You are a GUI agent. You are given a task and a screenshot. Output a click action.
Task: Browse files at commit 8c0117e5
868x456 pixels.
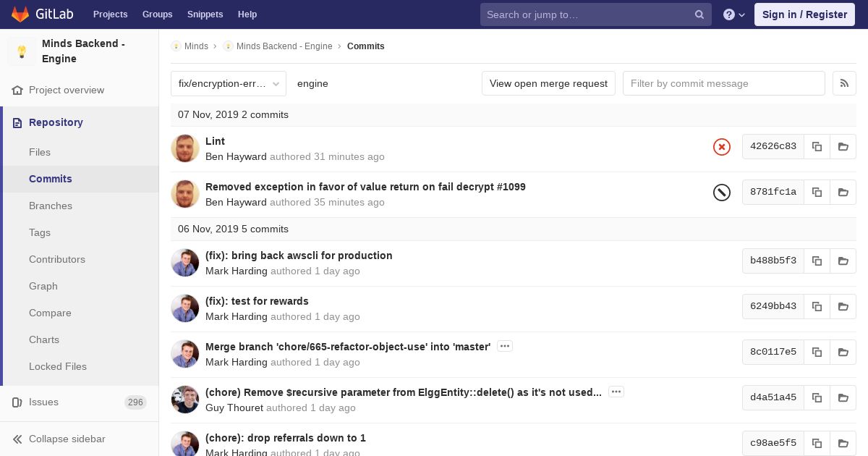(x=843, y=352)
